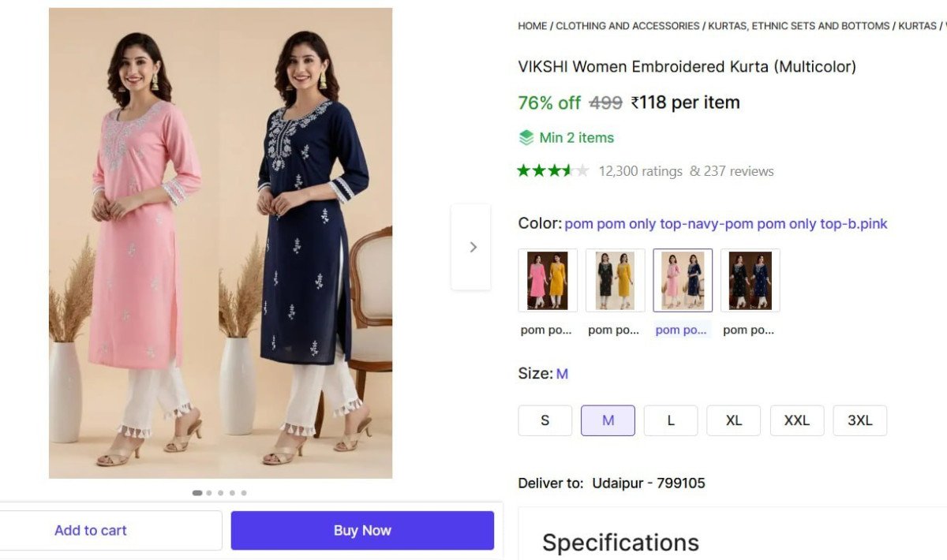Pick the XL size option
Image resolution: width=947 pixels, height=560 pixels.
coord(734,420)
